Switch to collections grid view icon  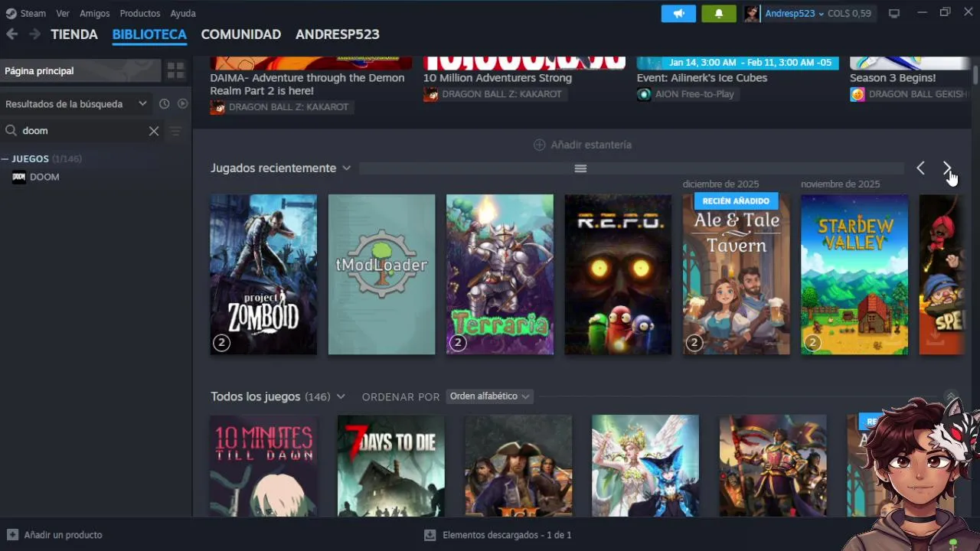[176, 70]
